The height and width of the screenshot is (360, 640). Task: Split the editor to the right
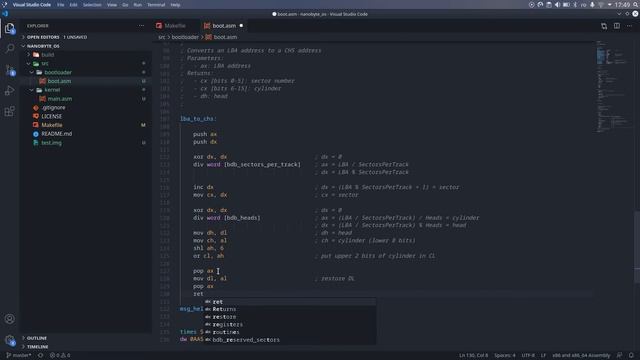point(617,26)
